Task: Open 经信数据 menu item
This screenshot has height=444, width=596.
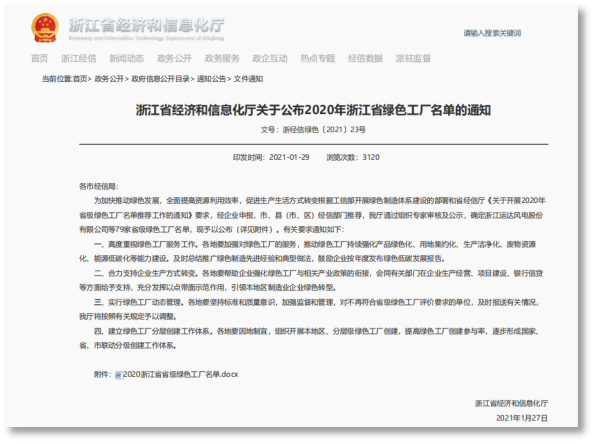Action: coord(365,58)
